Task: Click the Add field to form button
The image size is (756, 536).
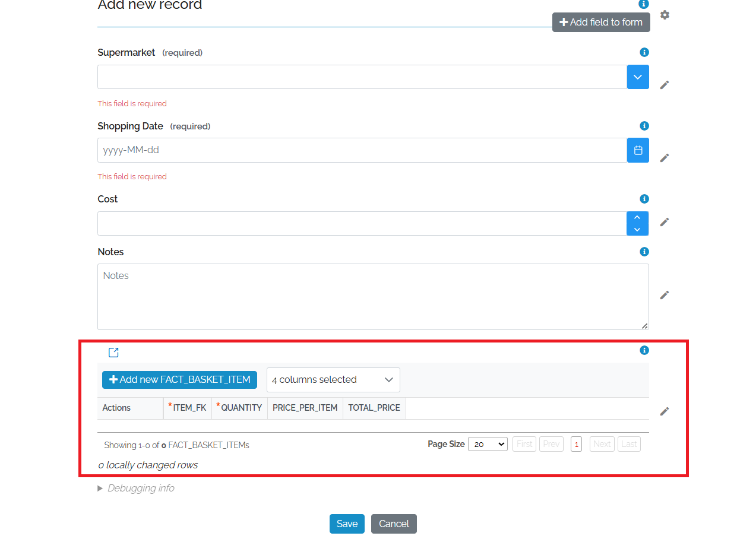Action: pos(601,22)
